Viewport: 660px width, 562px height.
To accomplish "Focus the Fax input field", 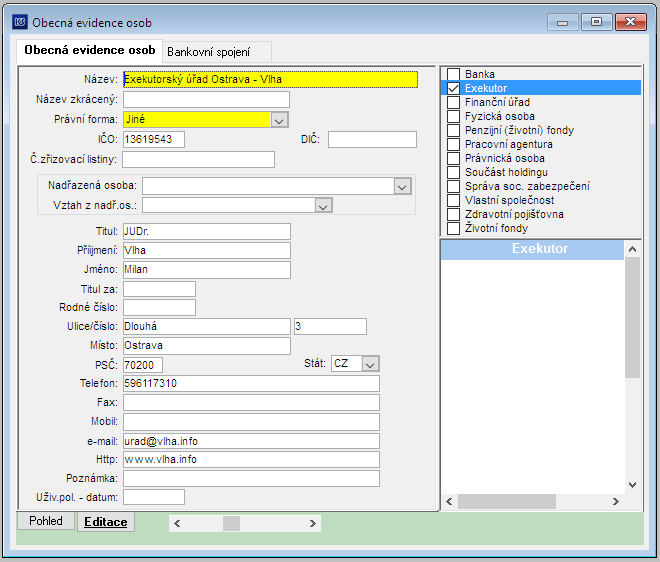I will coord(251,402).
